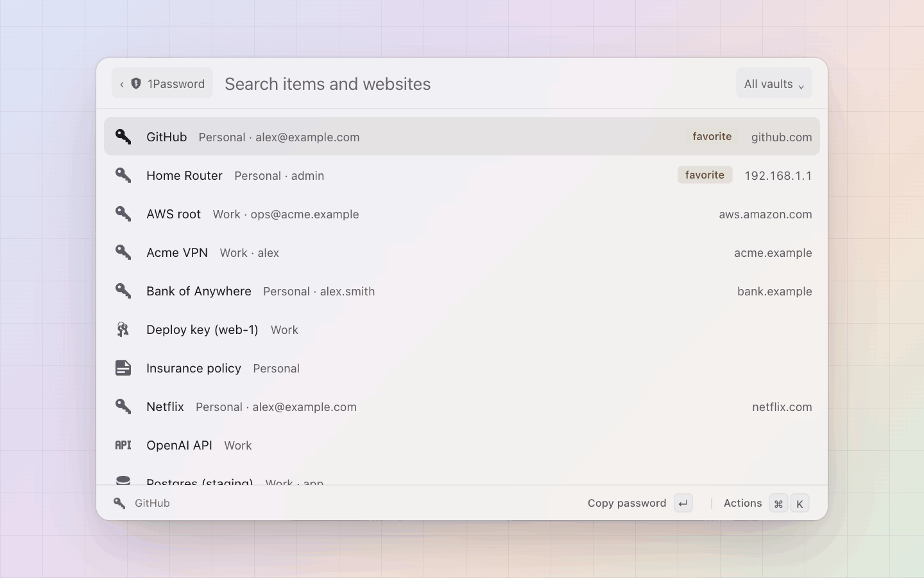
Task: Click the K key hint beside Actions
Action: 800,504
